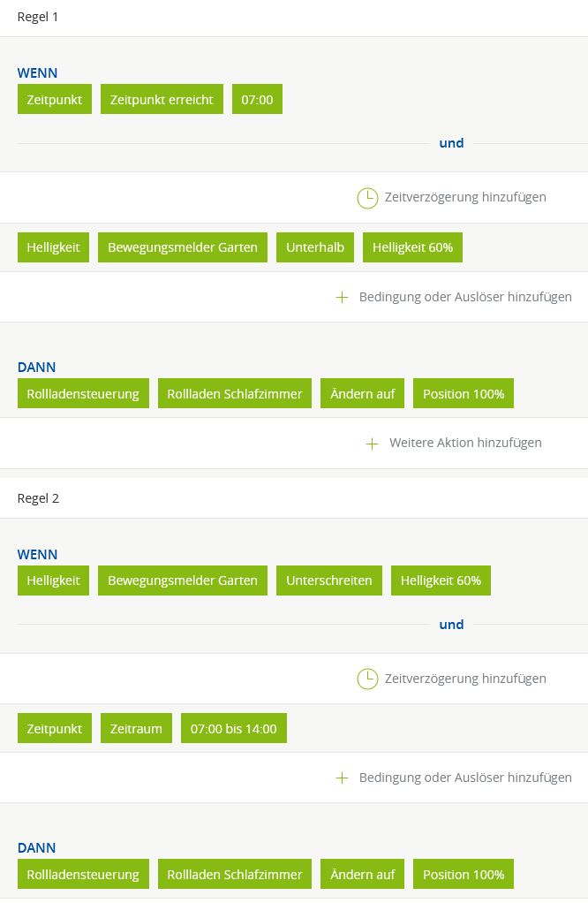Click 'Zeitverzögerung hinzufügen' in Regel 1
Viewport: 588px width, 903px height.
pos(465,197)
